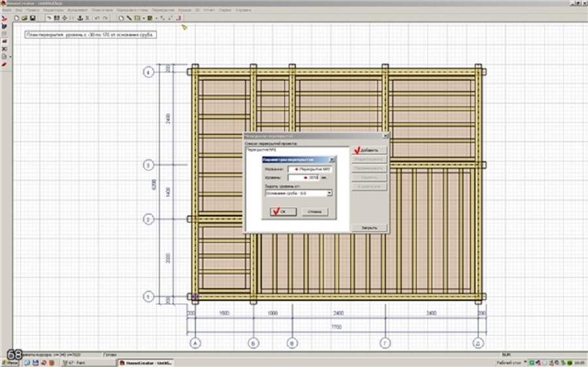The height and width of the screenshot is (367, 588).
Task: Click the green square tool icon
Action: (150, 18)
